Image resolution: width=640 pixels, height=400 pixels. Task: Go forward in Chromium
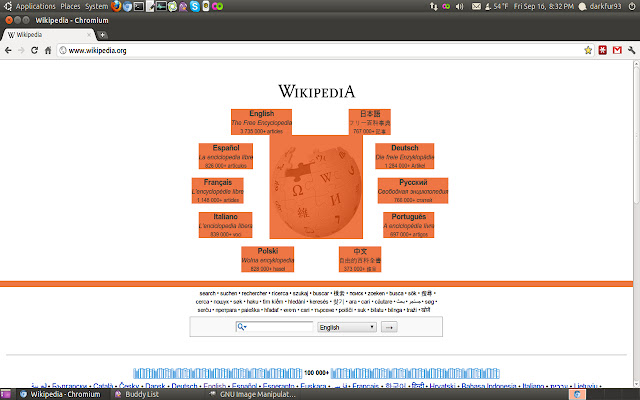21,50
